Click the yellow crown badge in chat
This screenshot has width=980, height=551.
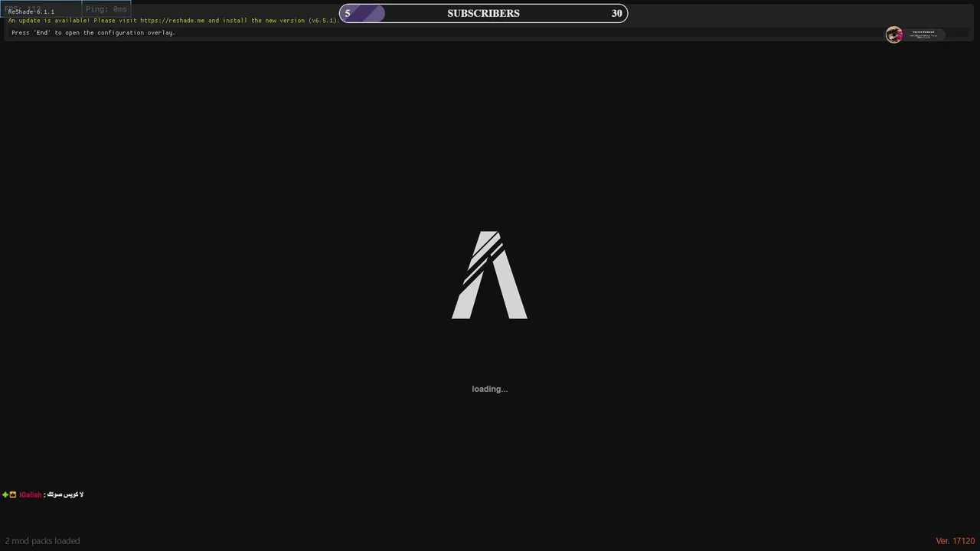13,495
